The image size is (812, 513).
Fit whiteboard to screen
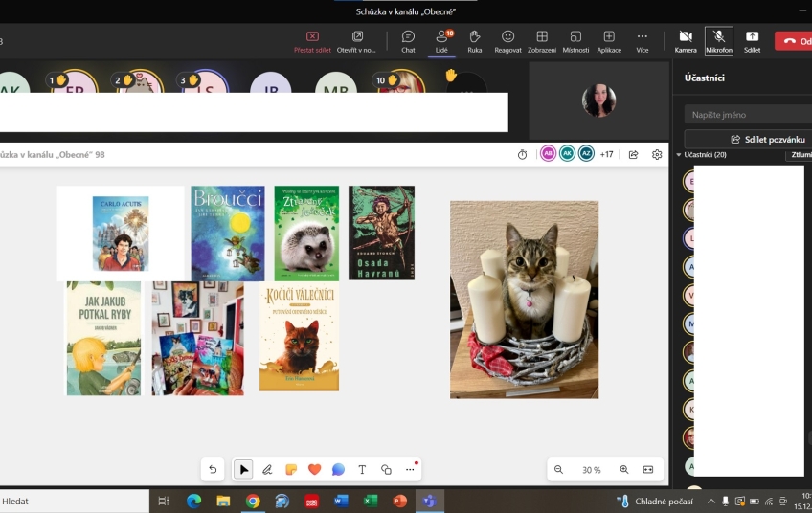[x=648, y=470]
